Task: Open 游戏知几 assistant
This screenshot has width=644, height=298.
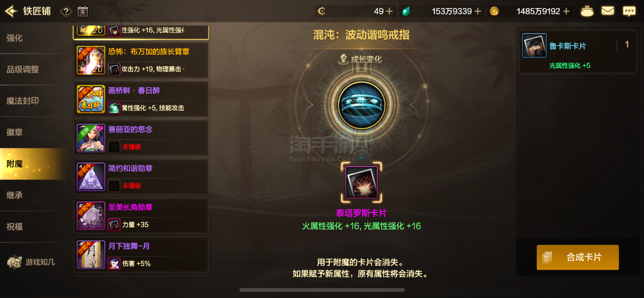Action: pos(31,262)
